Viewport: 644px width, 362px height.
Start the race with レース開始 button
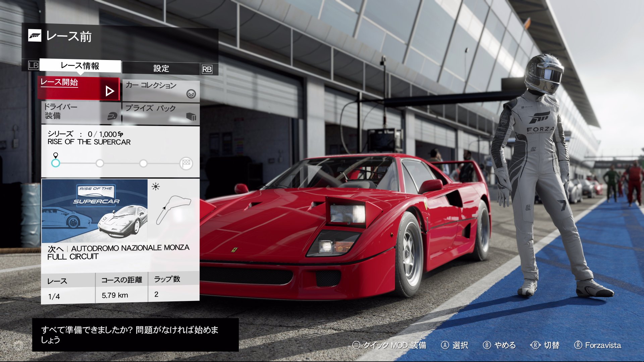(79, 89)
